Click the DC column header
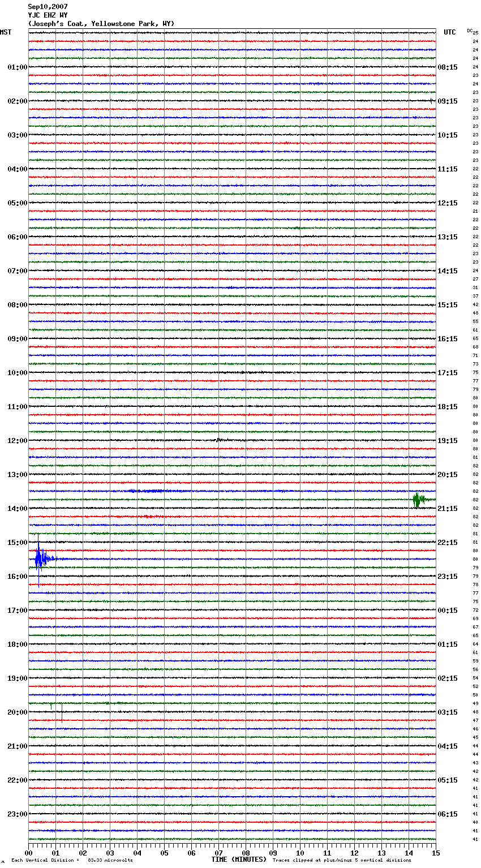Screen dimensions: 481x868 pos(470,31)
